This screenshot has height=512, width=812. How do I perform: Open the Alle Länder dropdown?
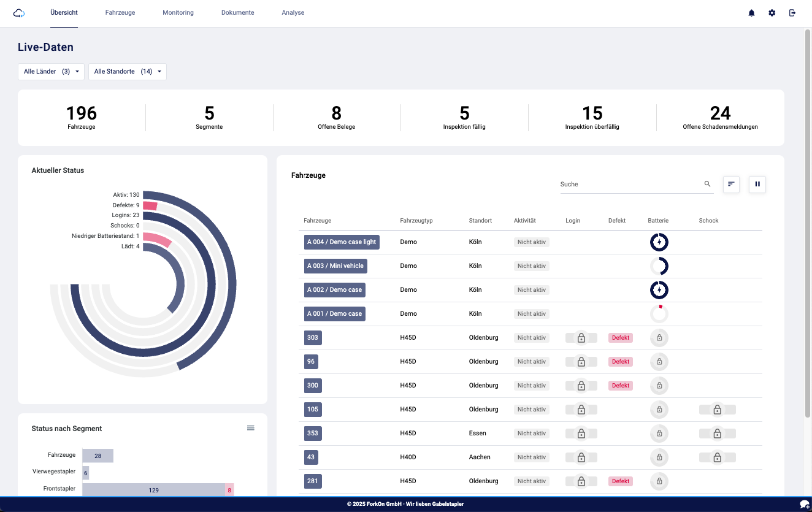(52, 72)
